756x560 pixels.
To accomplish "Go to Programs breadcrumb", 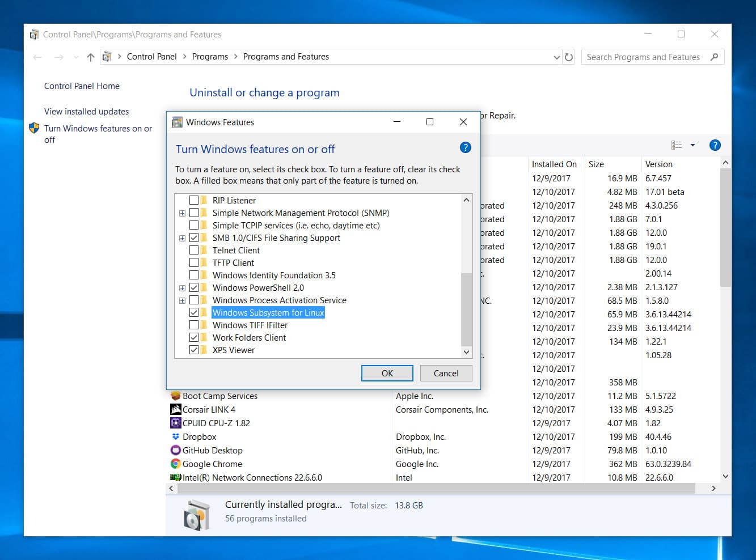I will (210, 57).
